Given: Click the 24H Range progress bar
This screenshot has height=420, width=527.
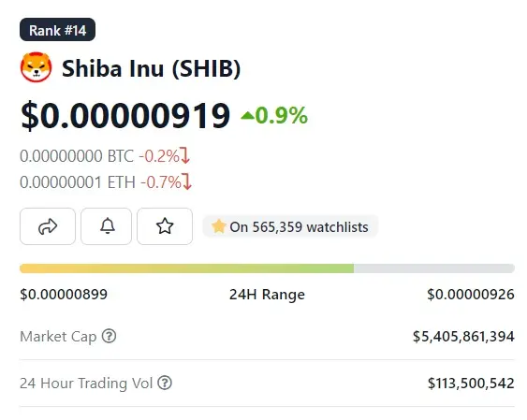Looking at the screenshot, I should (x=267, y=268).
